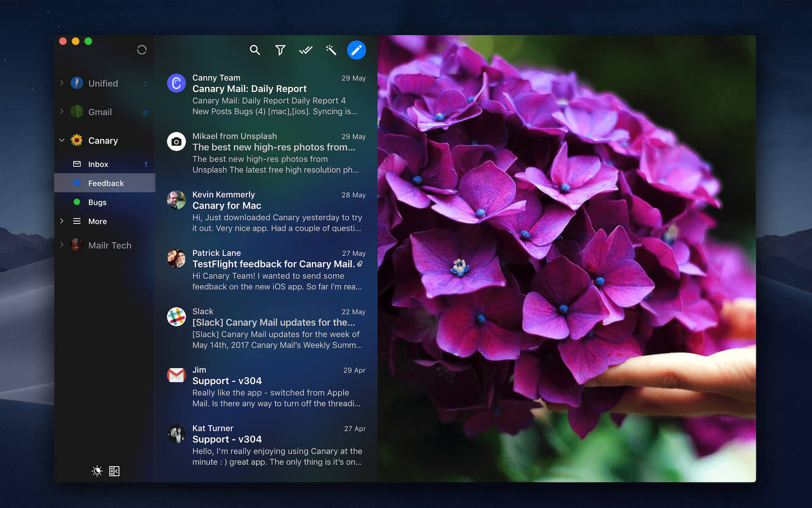This screenshot has height=508, width=812.
Task: Click the Gmail unread count 6
Action: [x=145, y=113]
